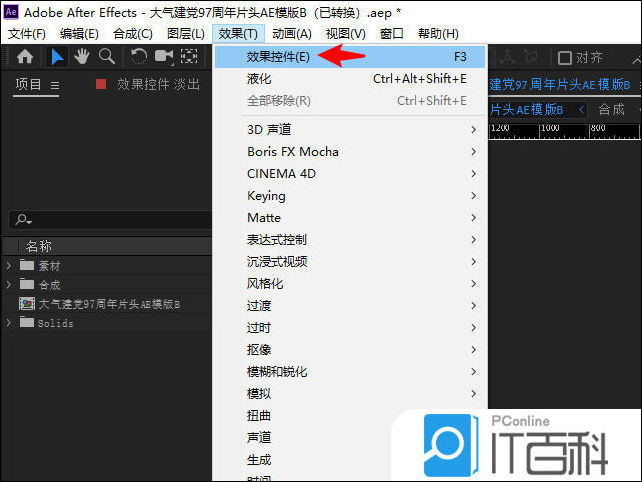Image resolution: width=642 pixels, height=482 pixels.
Task: Click the Home icon in toolbar
Action: point(25,57)
